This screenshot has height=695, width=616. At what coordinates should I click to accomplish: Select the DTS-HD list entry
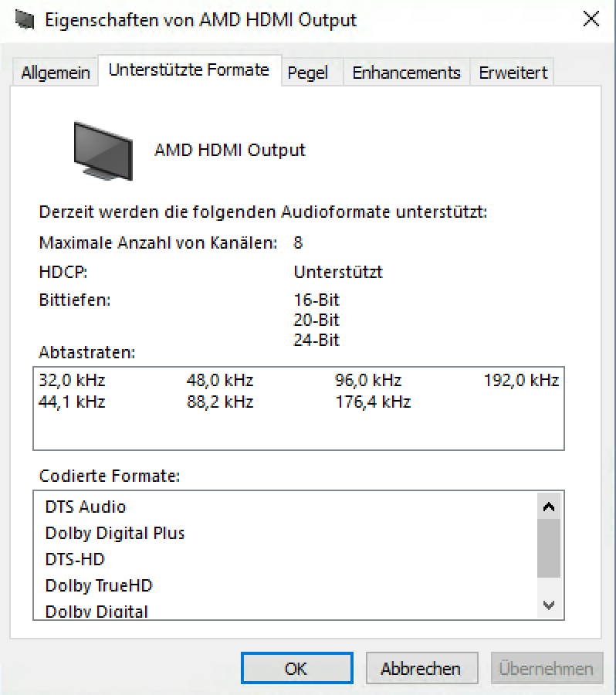pyautogui.click(x=75, y=559)
